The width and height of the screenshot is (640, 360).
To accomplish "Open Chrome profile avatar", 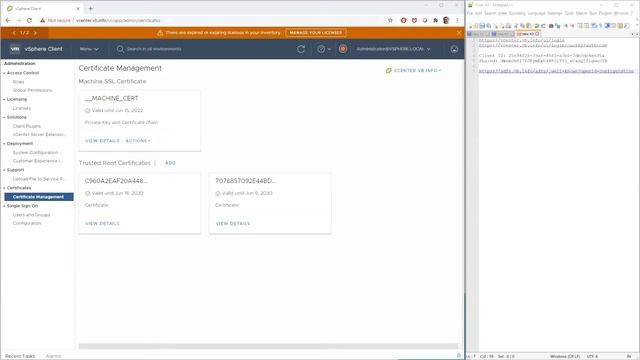I will [x=446, y=20].
